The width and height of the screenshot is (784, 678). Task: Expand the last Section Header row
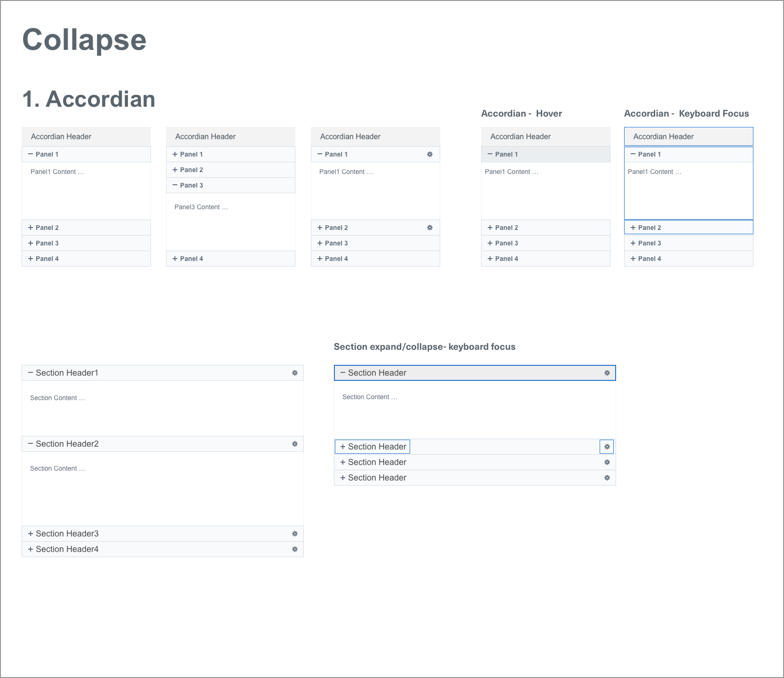click(x=343, y=478)
